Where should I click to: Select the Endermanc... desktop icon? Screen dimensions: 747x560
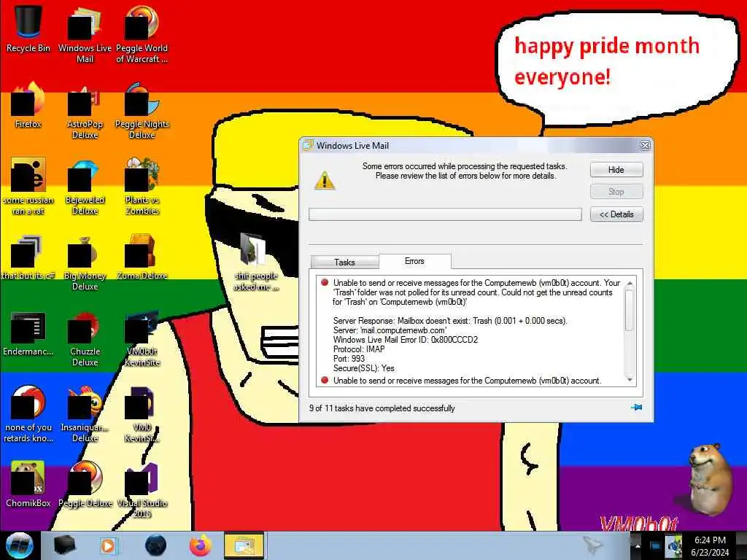click(x=28, y=333)
